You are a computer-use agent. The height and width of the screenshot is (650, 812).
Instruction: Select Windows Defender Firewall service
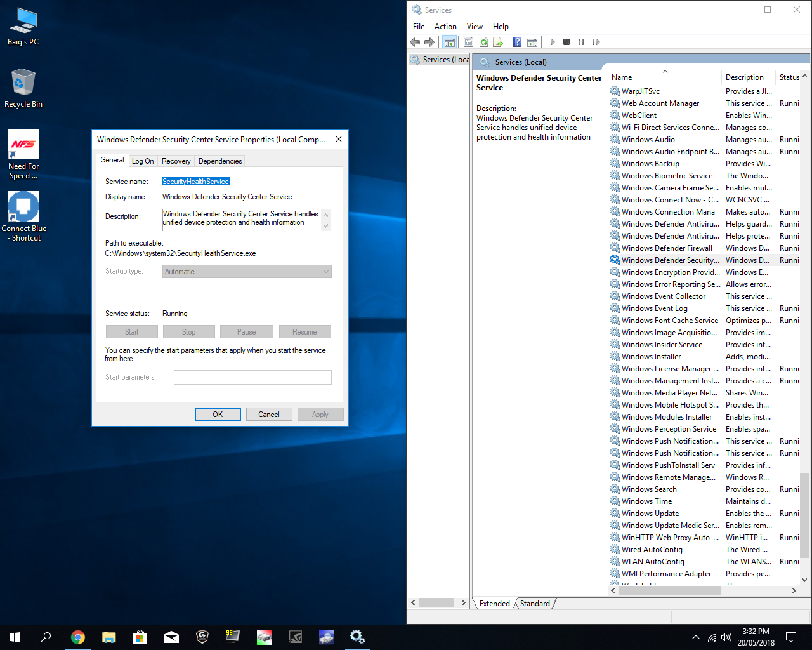point(704,248)
